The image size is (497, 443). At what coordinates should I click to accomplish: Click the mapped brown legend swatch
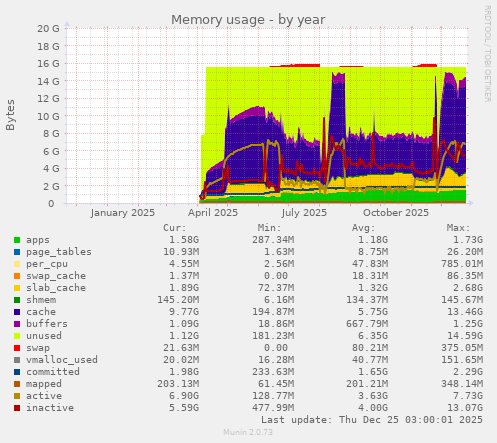(17, 384)
